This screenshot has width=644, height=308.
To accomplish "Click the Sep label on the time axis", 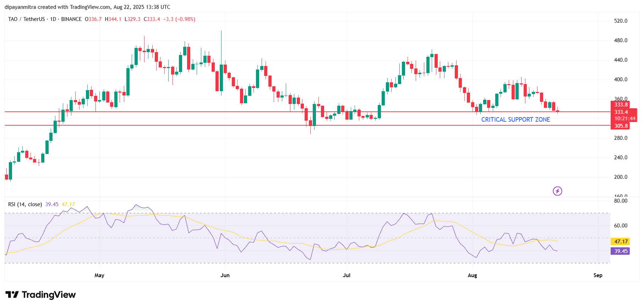I will point(598,275).
